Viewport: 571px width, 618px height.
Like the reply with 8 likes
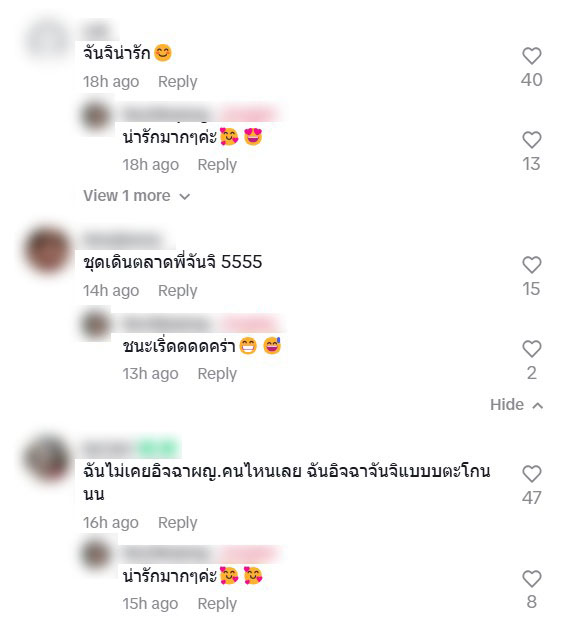tap(532, 579)
